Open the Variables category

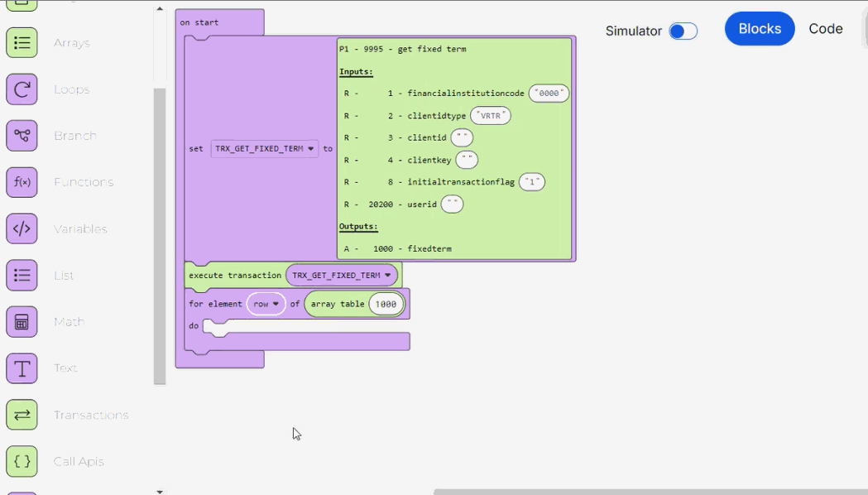[22, 228]
